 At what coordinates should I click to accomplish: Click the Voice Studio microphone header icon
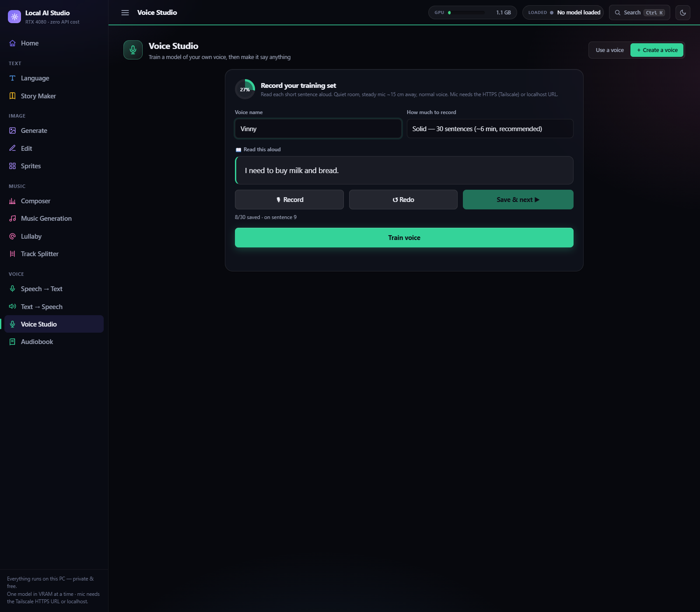tap(133, 50)
